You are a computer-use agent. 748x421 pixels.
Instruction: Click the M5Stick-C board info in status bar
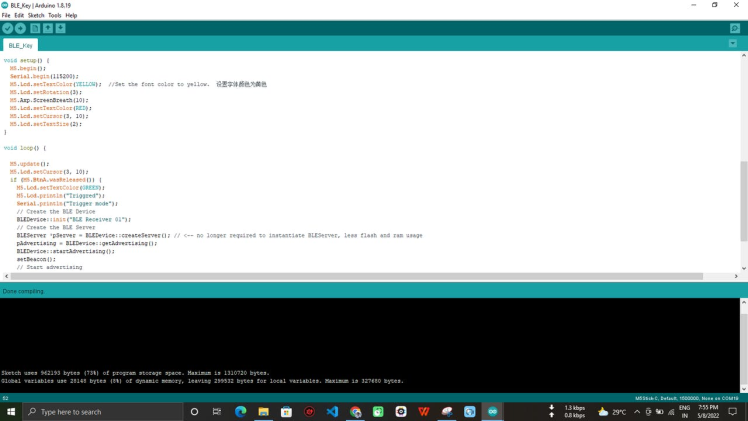[x=686, y=398]
